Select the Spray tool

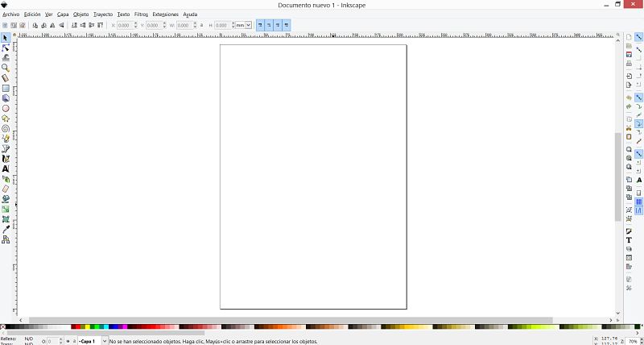click(x=6, y=179)
